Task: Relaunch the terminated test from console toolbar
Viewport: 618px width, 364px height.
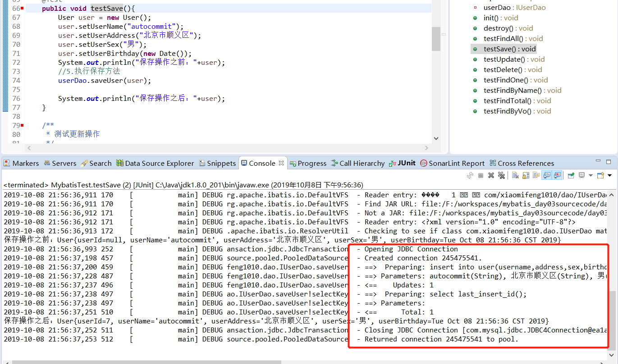Action: pos(470,175)
